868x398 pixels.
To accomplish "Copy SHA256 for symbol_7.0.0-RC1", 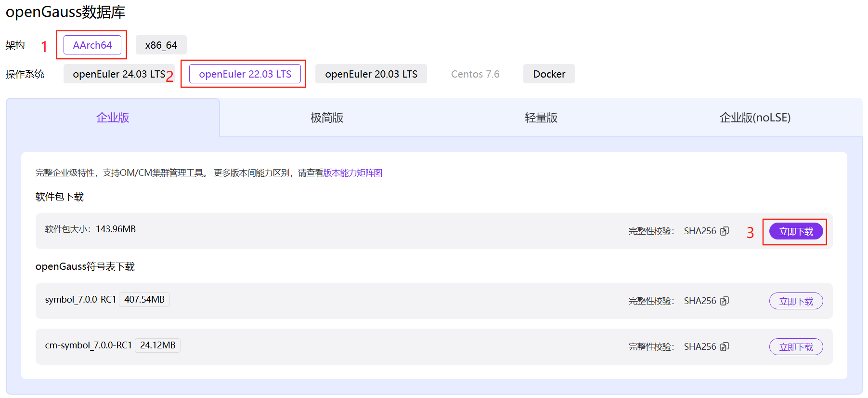I will (x=725, y=301).
